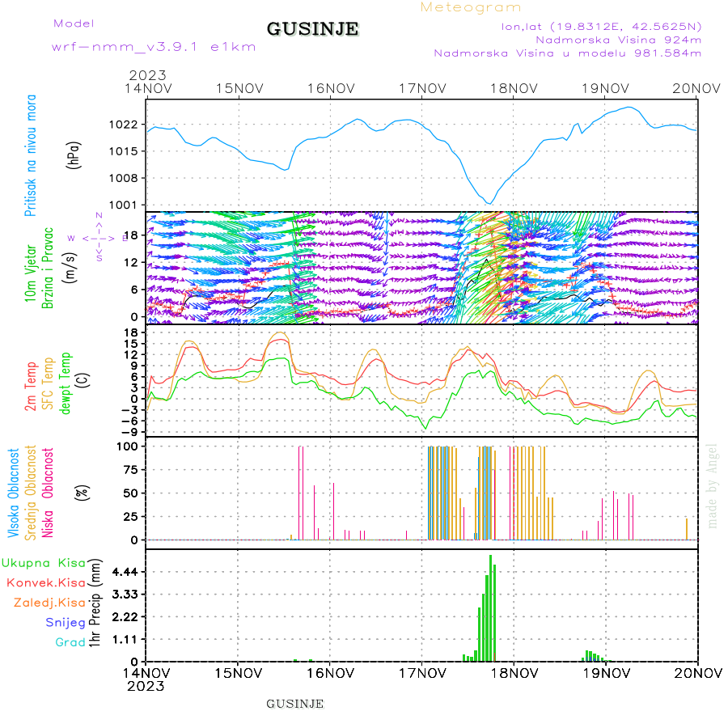Select the 4.44 precipitation tick label

click(125, 572)
